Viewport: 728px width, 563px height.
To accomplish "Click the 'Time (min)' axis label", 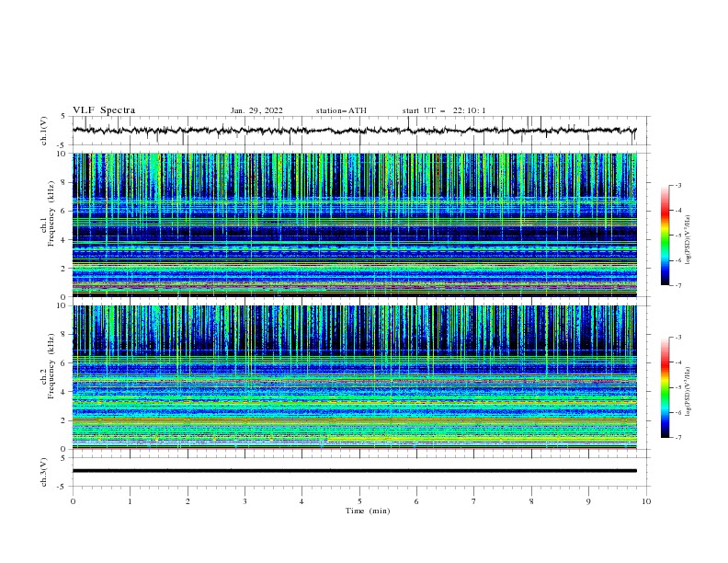I will tap(368, 511).
